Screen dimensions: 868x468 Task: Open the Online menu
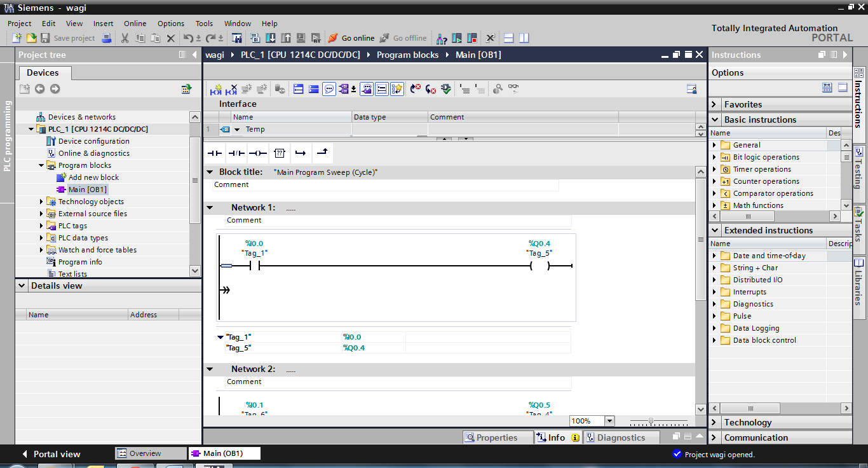tap(135, 24)
